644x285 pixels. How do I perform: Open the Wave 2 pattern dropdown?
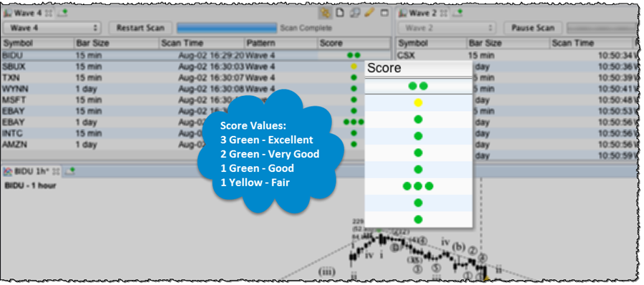coord(447,28)
